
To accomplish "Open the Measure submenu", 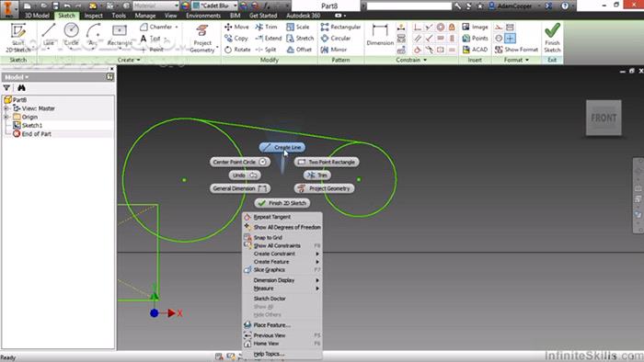I will (282, 288).
